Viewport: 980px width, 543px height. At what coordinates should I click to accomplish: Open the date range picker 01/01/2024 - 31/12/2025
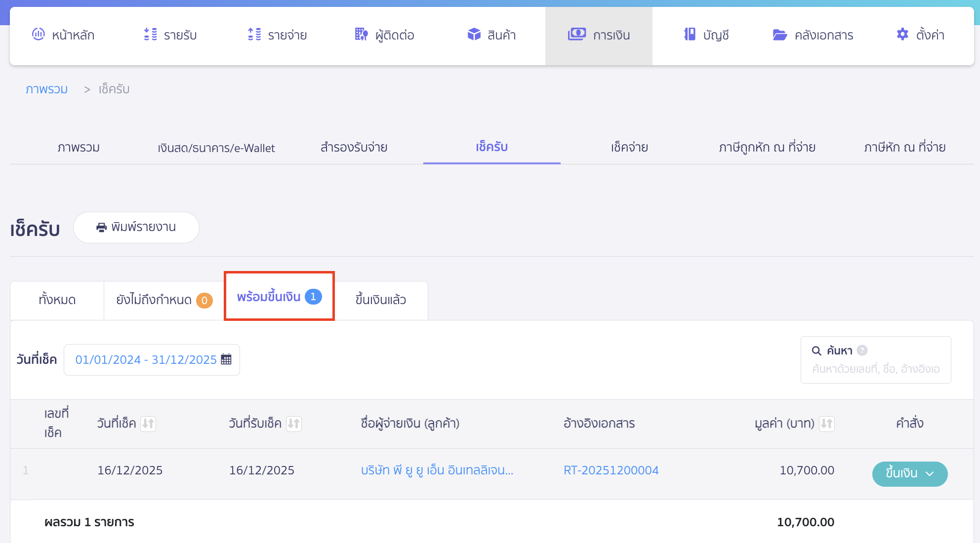pos(146,359)
